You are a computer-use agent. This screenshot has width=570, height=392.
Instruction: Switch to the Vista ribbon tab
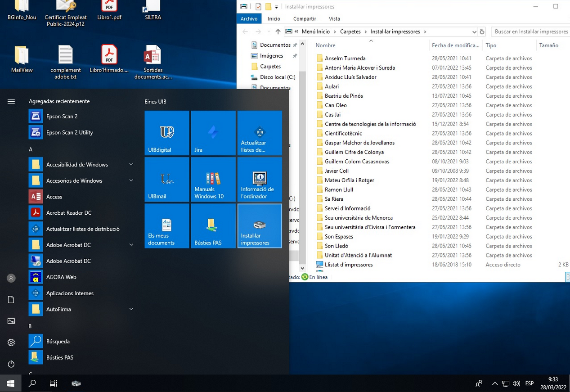(x=334, y=18)
